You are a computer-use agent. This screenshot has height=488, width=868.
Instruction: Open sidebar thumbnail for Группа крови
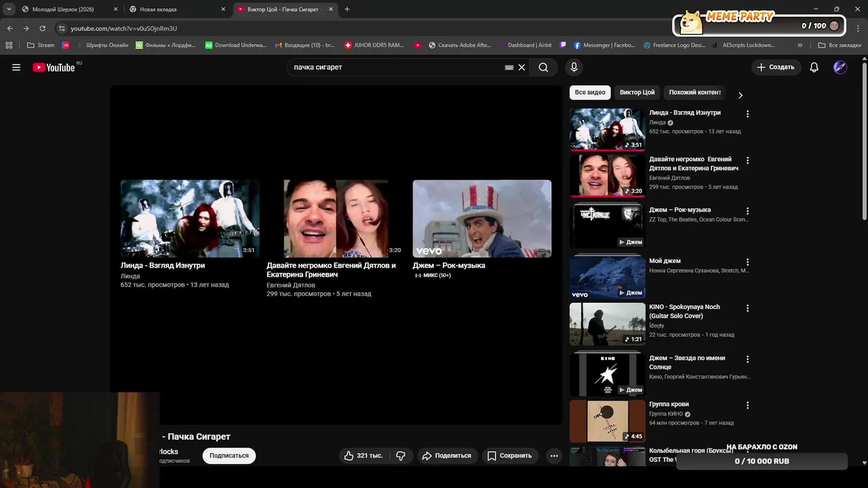tap(608, 421)
